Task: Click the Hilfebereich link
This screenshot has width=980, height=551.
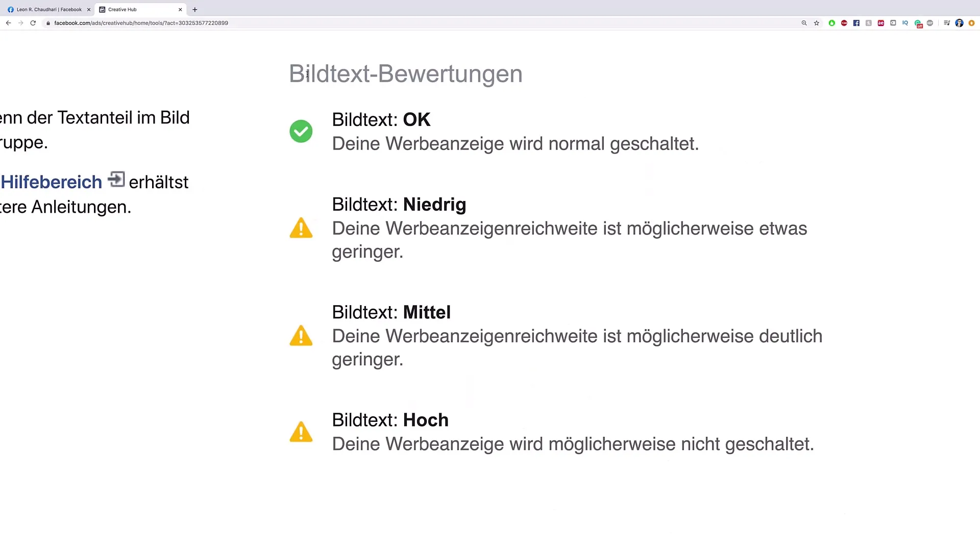Action: [52, 182]
